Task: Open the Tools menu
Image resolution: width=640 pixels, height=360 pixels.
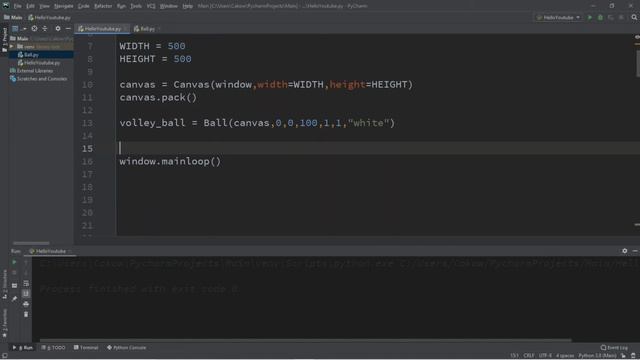Action: point(136,6)
